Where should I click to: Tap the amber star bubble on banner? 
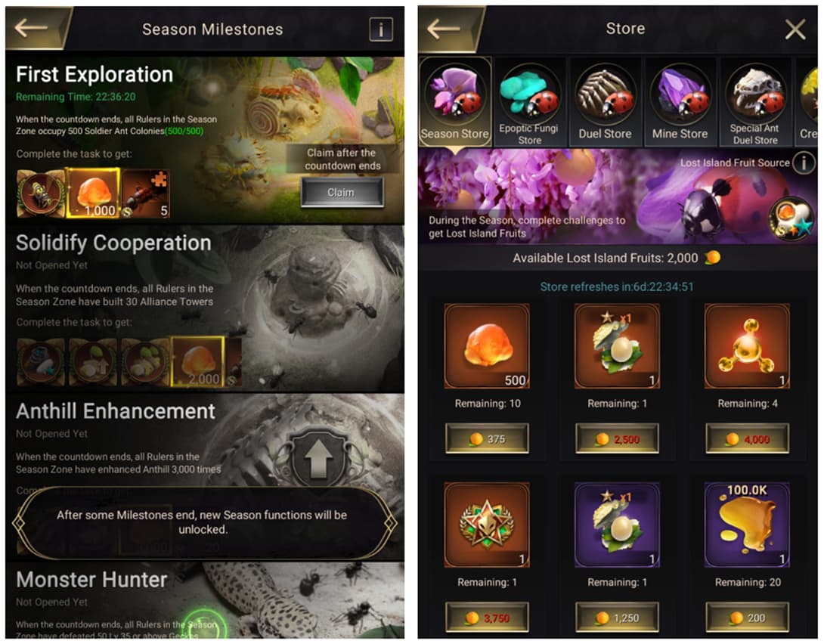(791, 219)
